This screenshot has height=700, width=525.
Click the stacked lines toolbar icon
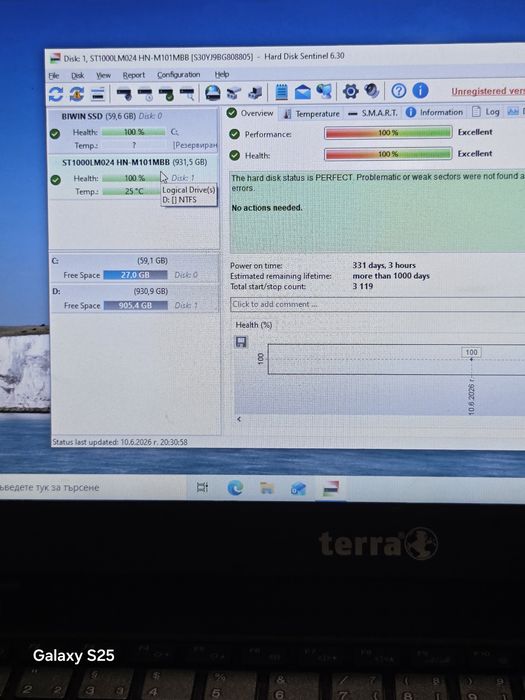[98, 94]
